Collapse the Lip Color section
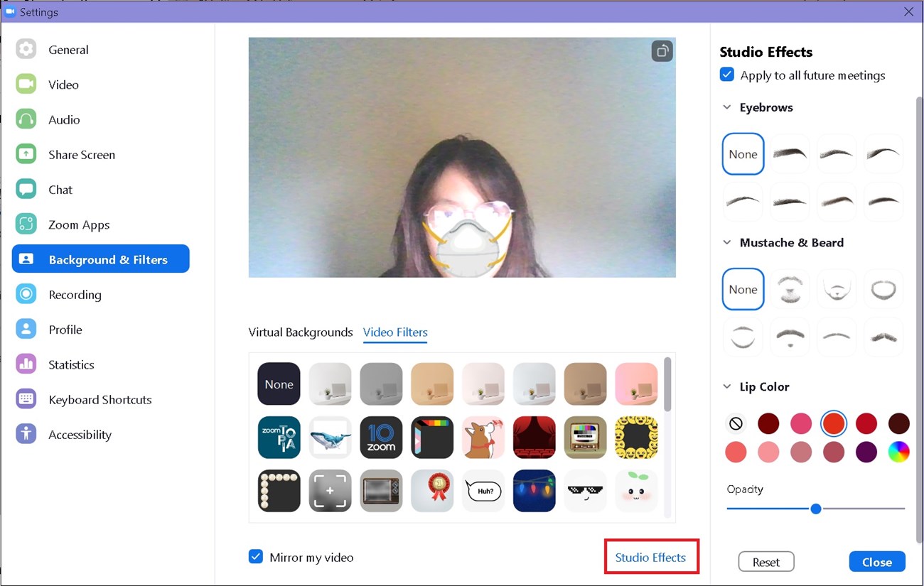The height and width of the screenshot is (586, 924). [x=726, y=386]
